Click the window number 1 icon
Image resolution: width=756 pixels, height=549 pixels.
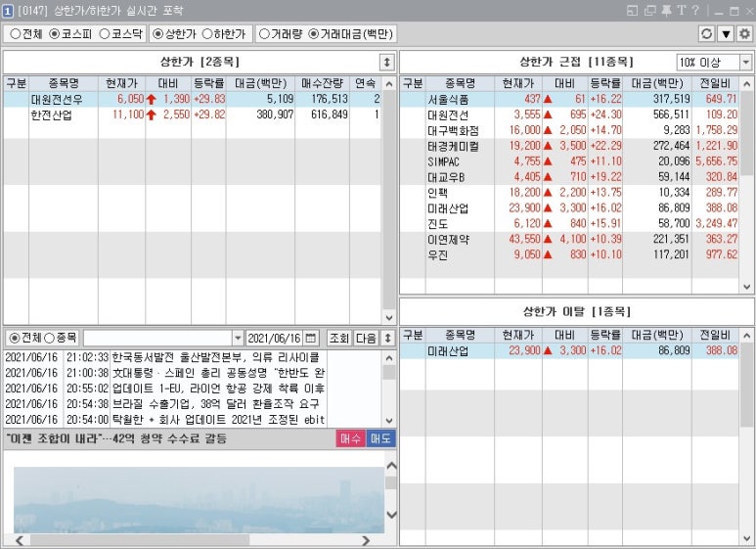[7, 11]
